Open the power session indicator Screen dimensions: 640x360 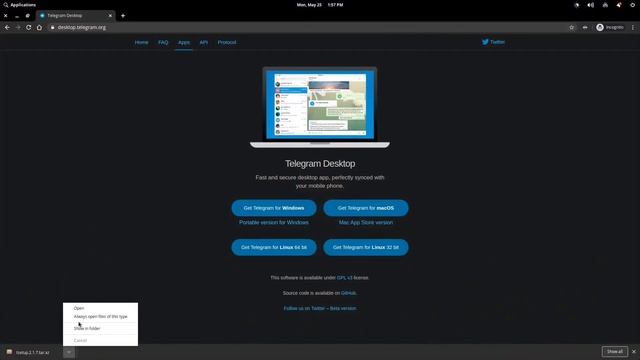tap(632, 5)
